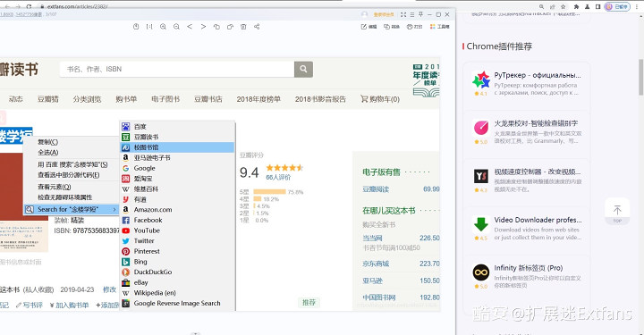The height and width of the screenshot is (335, 644).
Task: Open the 京东商城 purchase link
Action: [x=376, y=264]
